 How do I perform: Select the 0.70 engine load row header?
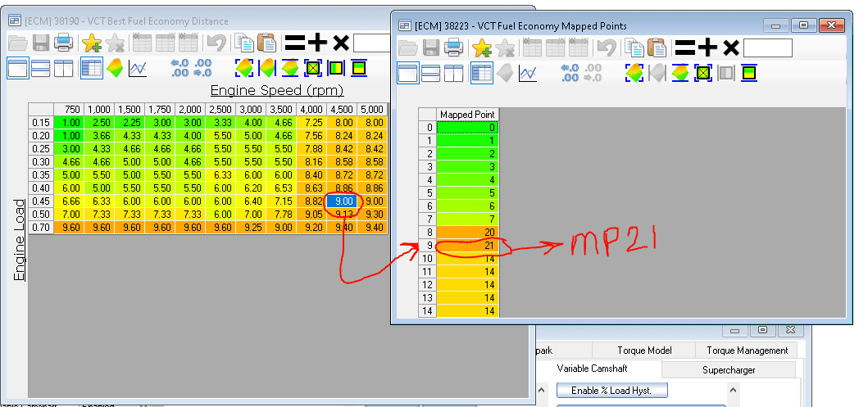point(41,228)
